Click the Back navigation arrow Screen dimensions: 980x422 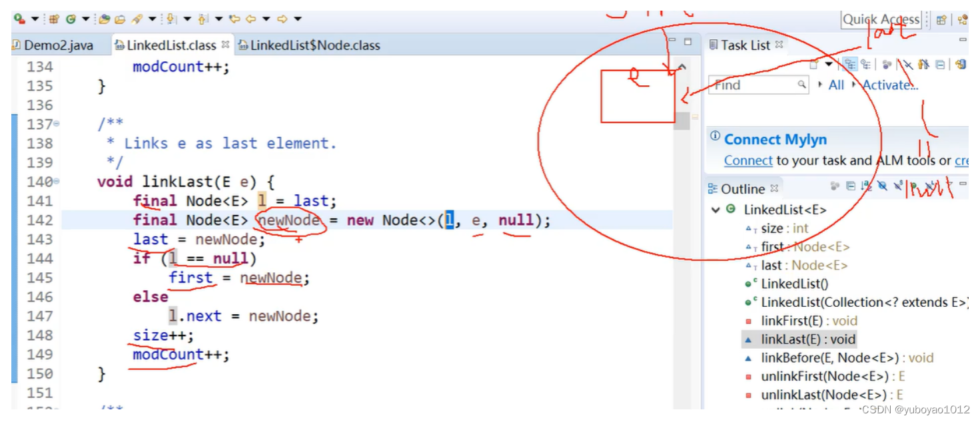pyautogui.click(x=250, y=19)
